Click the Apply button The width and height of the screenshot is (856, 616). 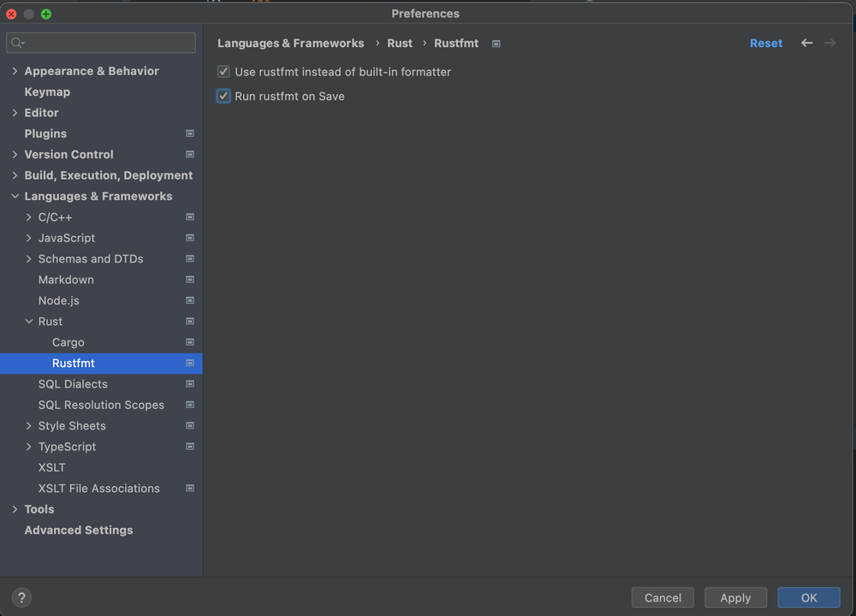735,597
